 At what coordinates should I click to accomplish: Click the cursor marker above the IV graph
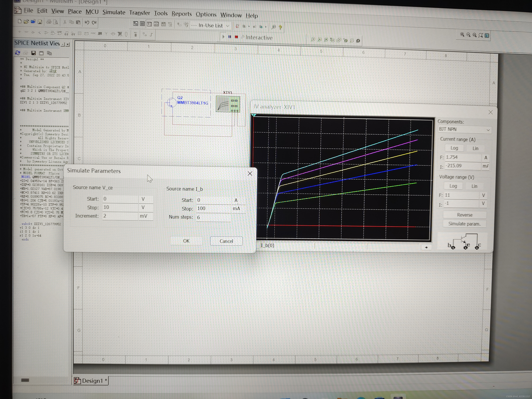pos(254,115)
